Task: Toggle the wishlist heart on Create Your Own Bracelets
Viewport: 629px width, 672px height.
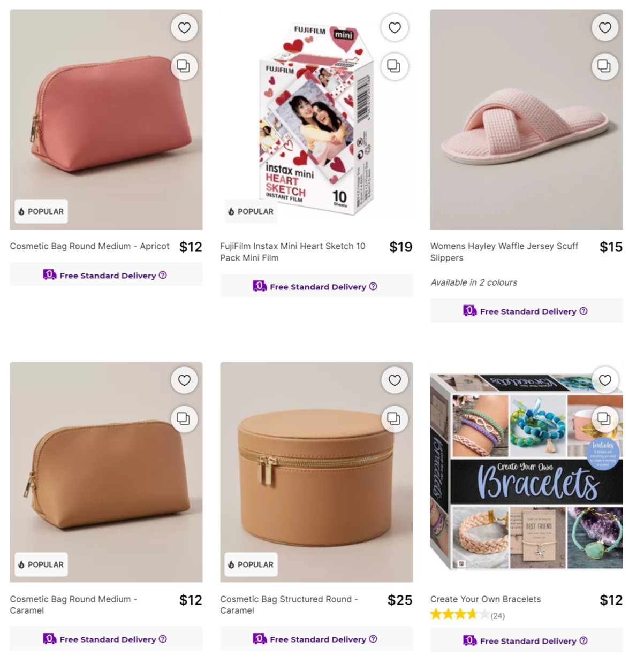Action: [605, 380]
